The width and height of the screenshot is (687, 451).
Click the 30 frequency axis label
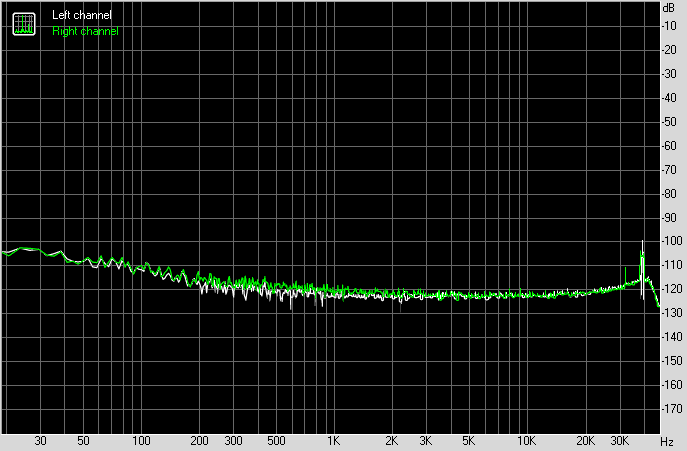[x=41, y=440]
